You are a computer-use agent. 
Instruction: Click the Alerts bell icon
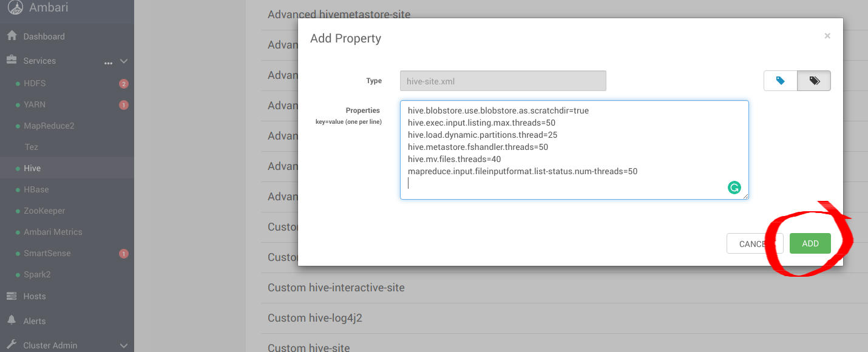click(12, 320)
